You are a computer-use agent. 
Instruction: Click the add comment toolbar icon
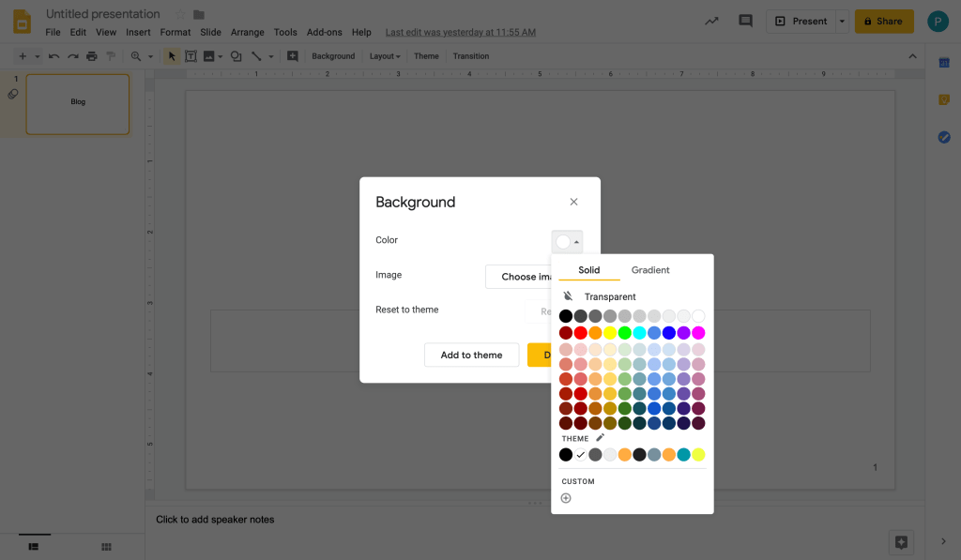(x=293, y=56)
